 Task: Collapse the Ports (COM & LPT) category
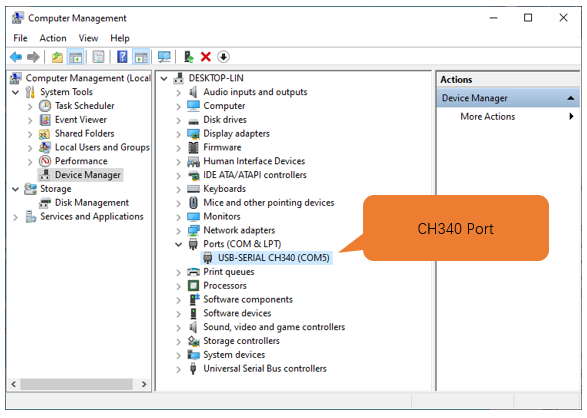(178, 245)
